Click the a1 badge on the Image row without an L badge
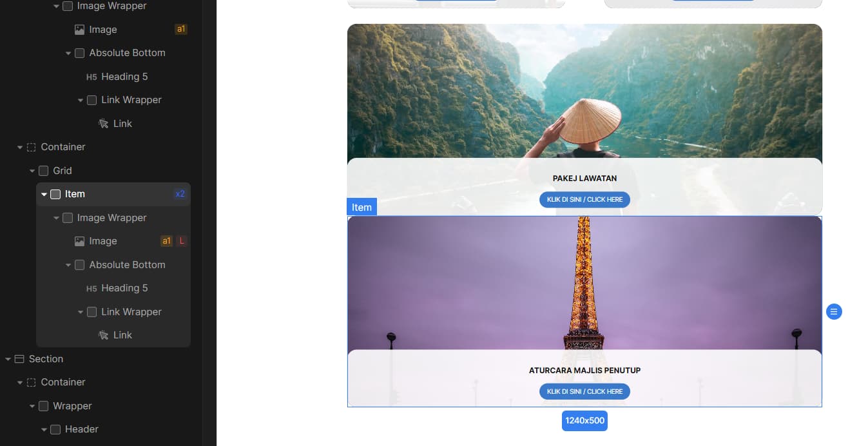868x446 pixels. coord(181,30)
